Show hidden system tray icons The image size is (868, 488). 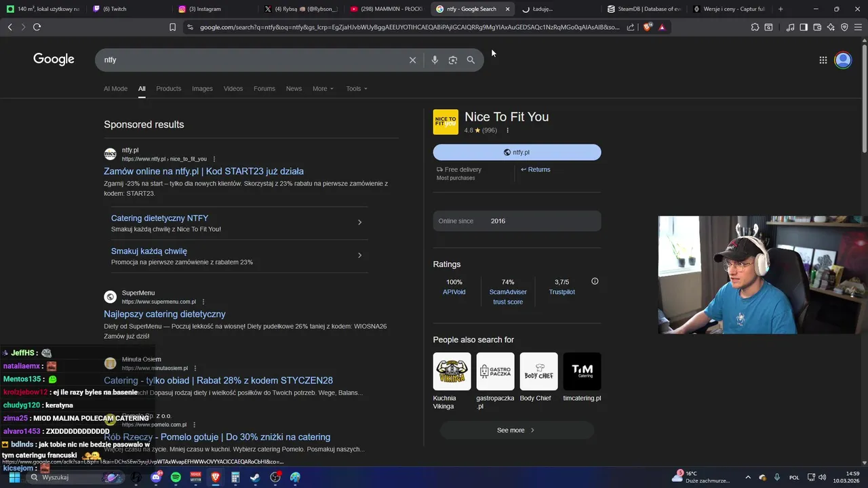pyautogui.click(x=748, y=477)
